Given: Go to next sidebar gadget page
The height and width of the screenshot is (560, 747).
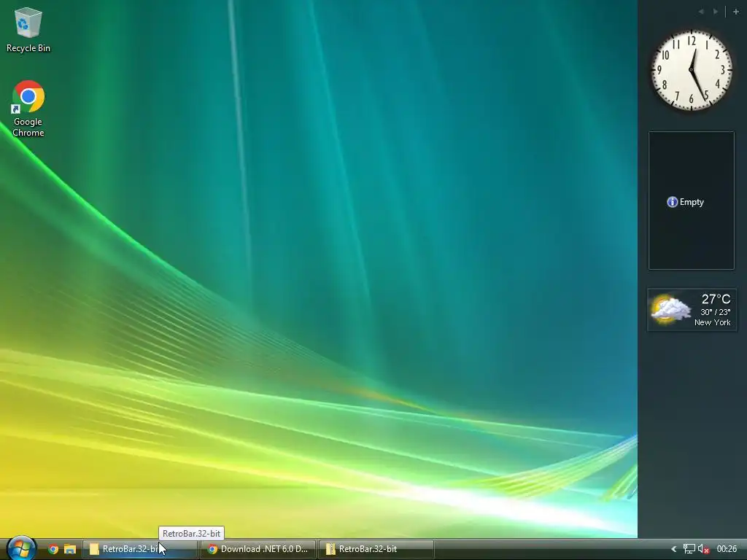Looking at the screenshot, I should 716,12.
